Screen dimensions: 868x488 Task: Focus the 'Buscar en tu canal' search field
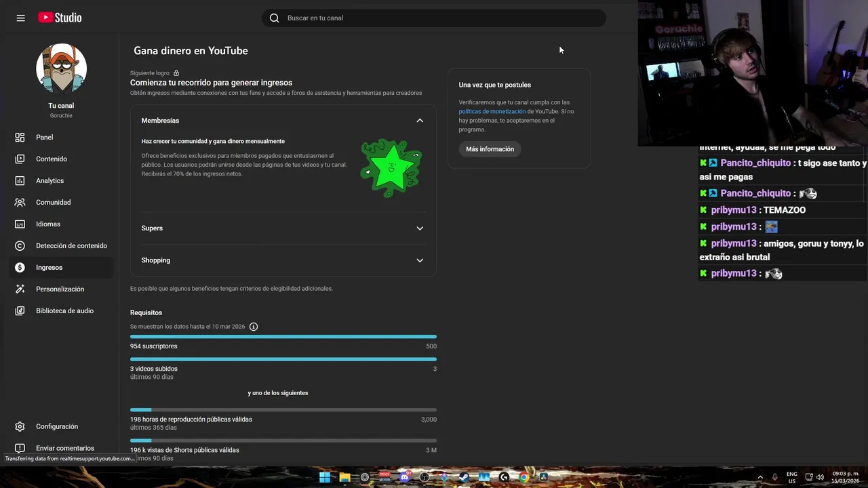pyautogui.click(x=434, y=18)
